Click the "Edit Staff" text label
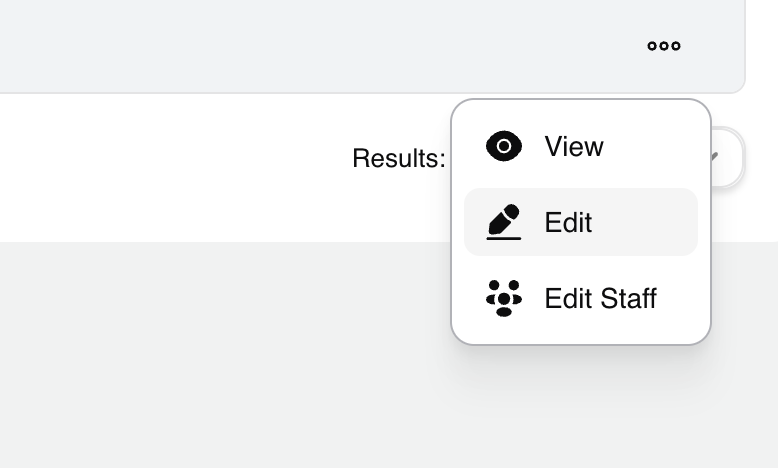The height and width of the screenshot is (468, 778). tap(600, 298)
